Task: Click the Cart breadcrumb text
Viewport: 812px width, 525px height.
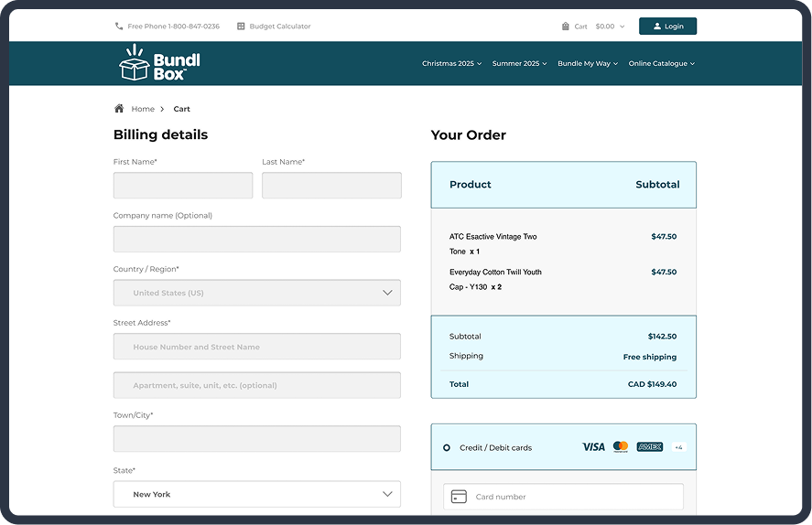Action: click(x=182, y=109)
